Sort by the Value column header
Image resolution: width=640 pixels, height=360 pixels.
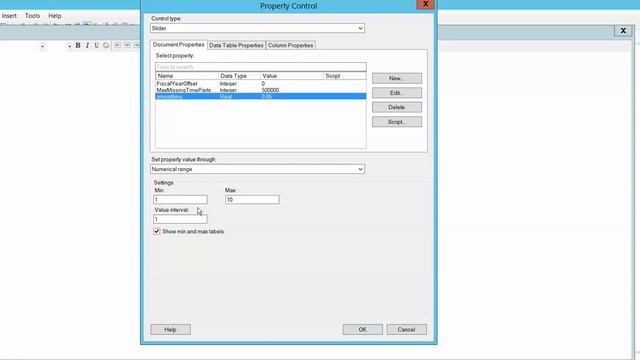292,76
